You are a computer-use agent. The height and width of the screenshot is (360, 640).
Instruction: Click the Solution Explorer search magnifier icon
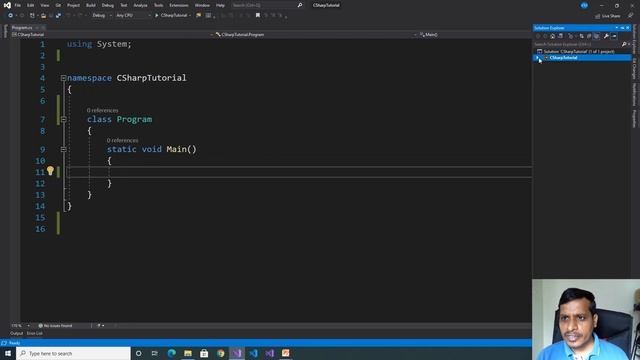point(624,44)
